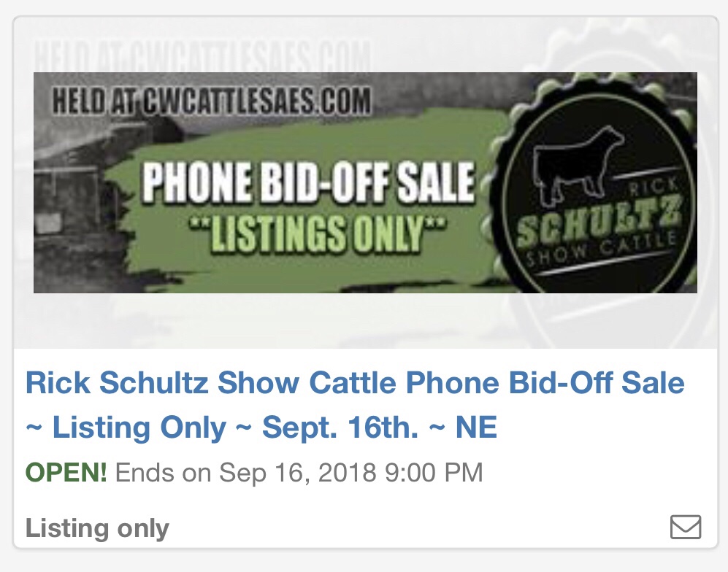
Task: Click the 'Listing only' label at card bottom
Action: click(97, 528)
